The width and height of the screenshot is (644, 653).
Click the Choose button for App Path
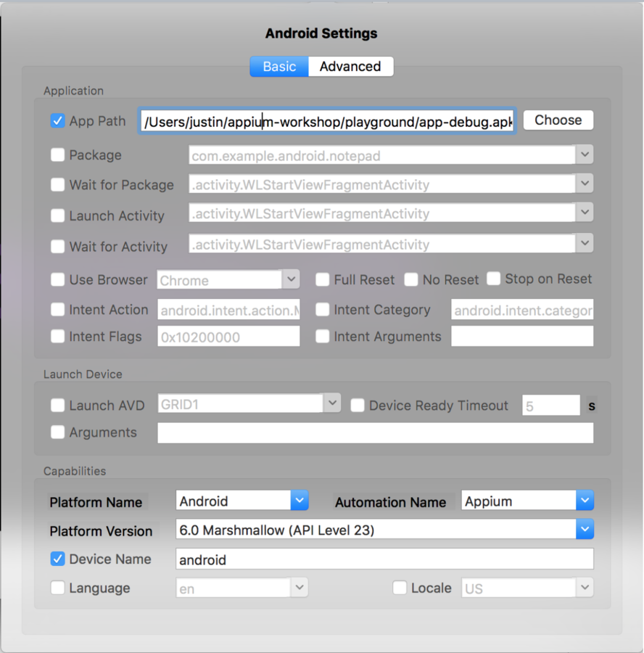pyautogui.click(x=558, y=120)
